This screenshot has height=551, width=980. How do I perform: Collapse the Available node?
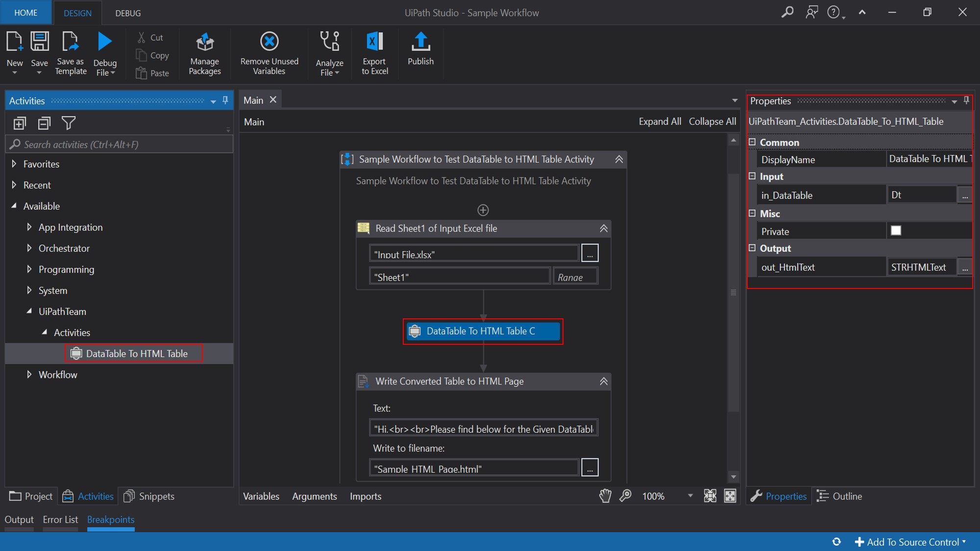[14, 206]
